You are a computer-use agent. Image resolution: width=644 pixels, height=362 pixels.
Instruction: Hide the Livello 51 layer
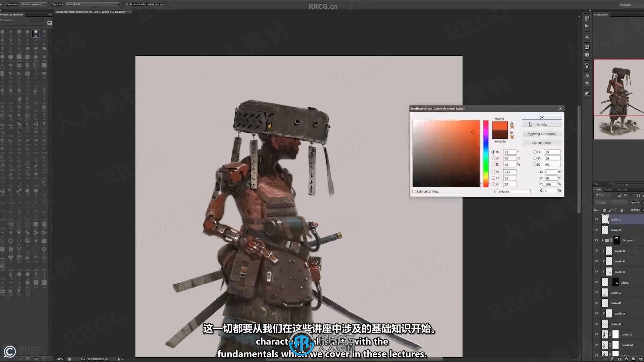(x=596, y=230)
